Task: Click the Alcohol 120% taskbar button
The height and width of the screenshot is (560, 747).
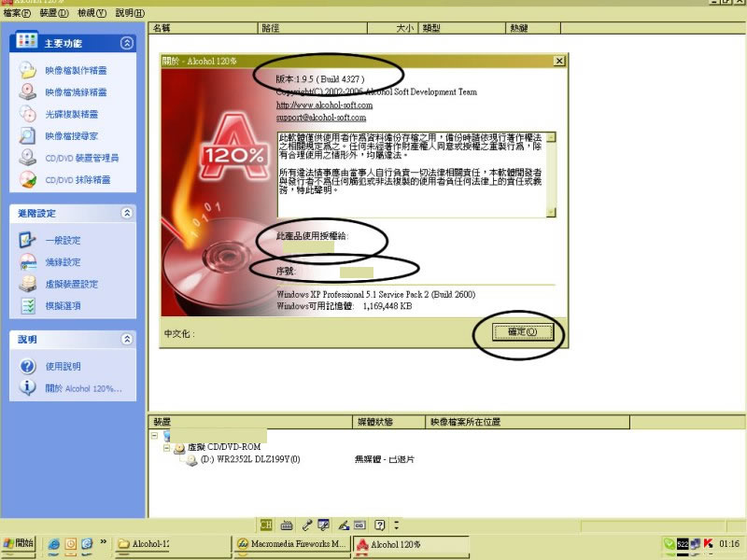Action: [411, 544]
